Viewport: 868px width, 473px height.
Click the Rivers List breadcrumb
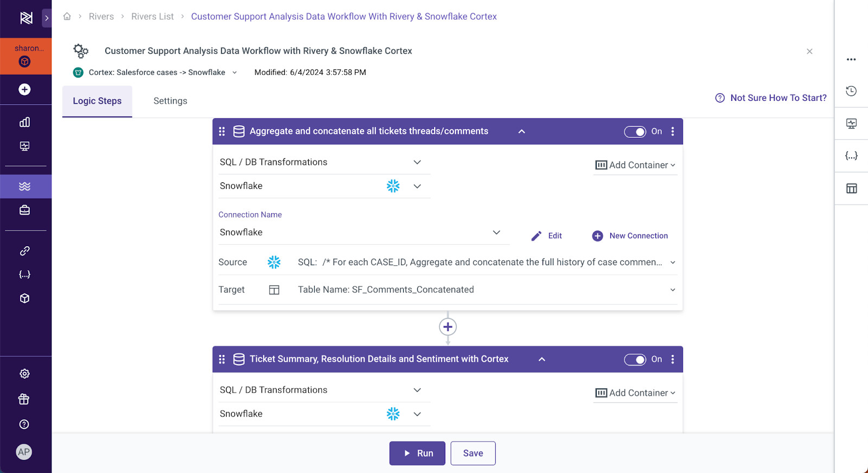(x=152, y=16)
